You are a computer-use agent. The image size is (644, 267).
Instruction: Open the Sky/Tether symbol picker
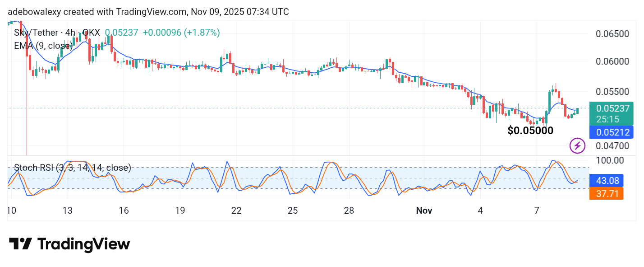coord(35,32)
